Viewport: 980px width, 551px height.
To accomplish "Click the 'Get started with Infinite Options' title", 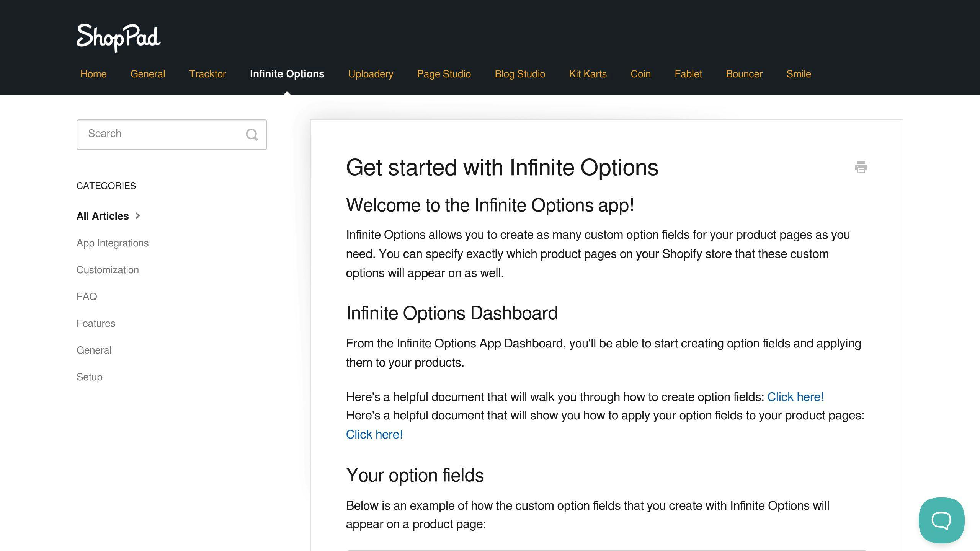I will 502,168.
